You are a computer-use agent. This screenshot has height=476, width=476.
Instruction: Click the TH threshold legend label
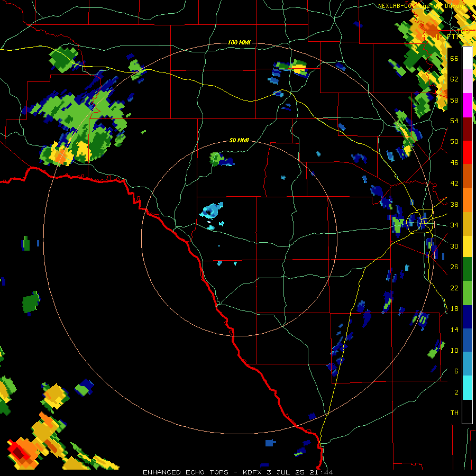click(x=454, y=413)
